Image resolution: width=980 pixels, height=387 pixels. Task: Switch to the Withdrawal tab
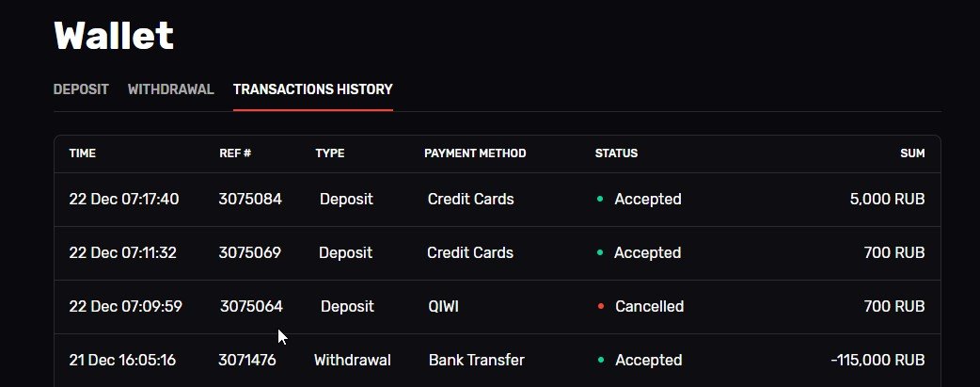coord(171,89)
